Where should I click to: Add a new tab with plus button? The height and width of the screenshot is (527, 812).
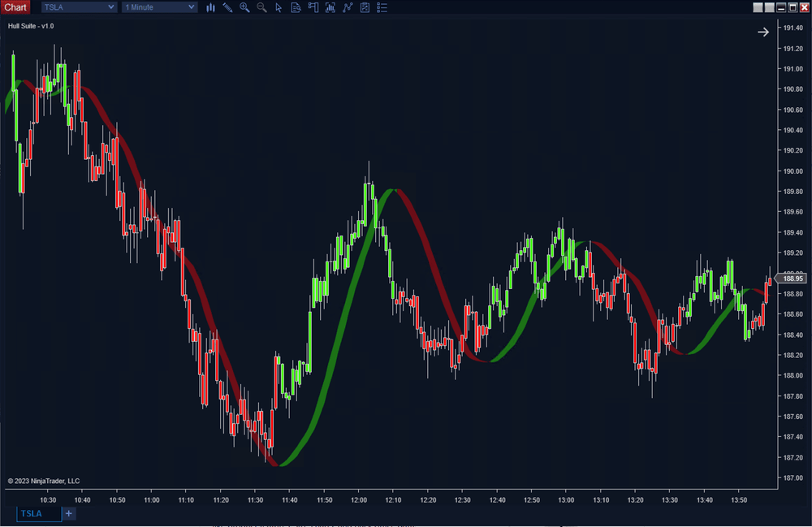pyautogui.click(x=69, y=514)
